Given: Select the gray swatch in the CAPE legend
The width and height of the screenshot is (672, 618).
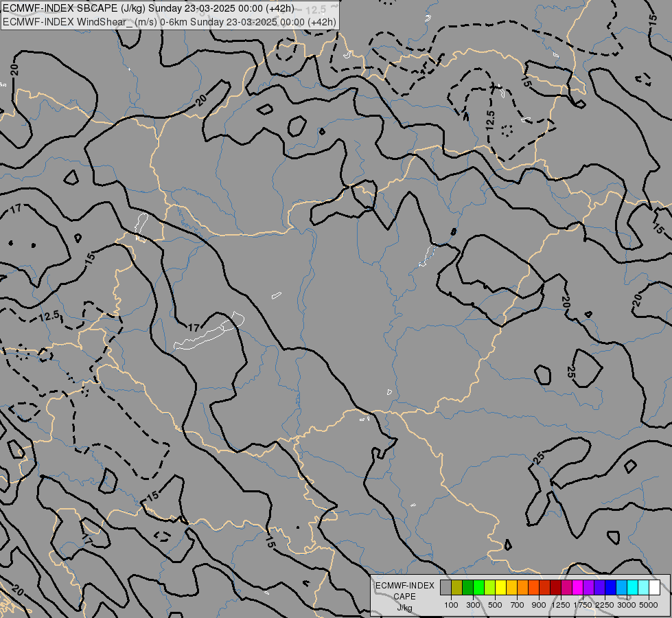Looking at the screenshot, I should click(445, 587).
